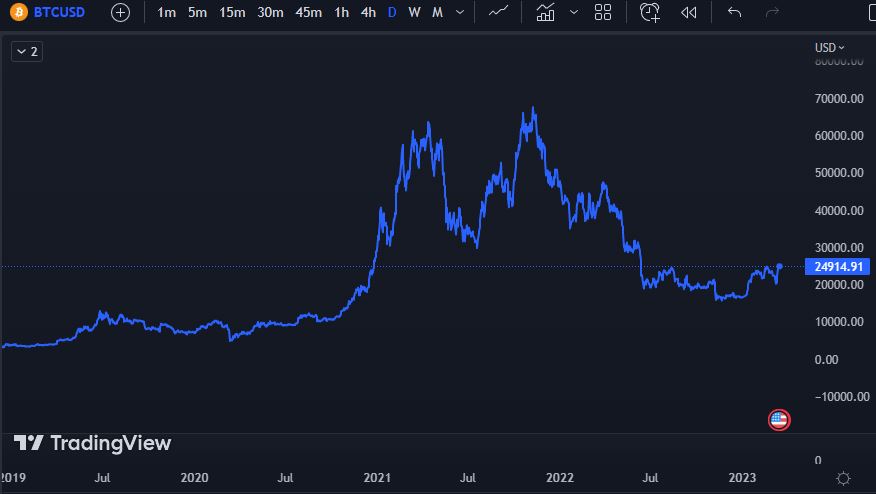Select the 15m timeframe
876x494 pixels.
point(232,12)
